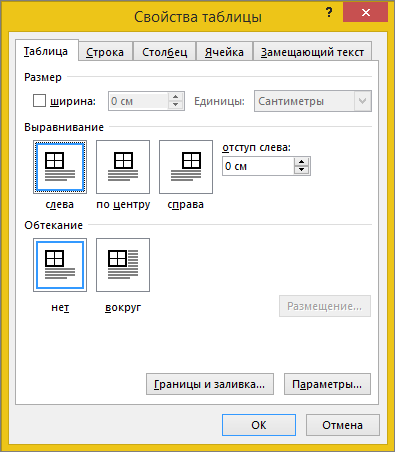Close the Свойства таблицы dialog
Image resolution: width=395 pixels, height=452 pixels.
coord(366,13)
